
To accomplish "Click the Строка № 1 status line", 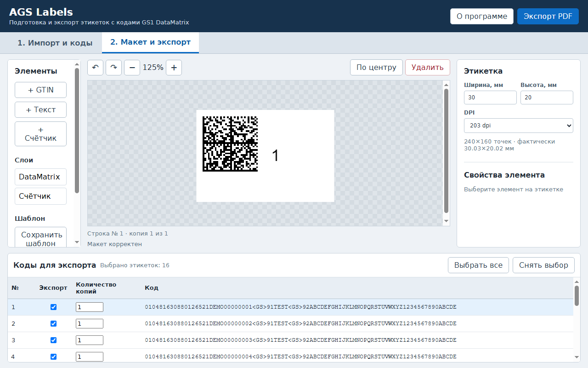I will coord(128,234).
